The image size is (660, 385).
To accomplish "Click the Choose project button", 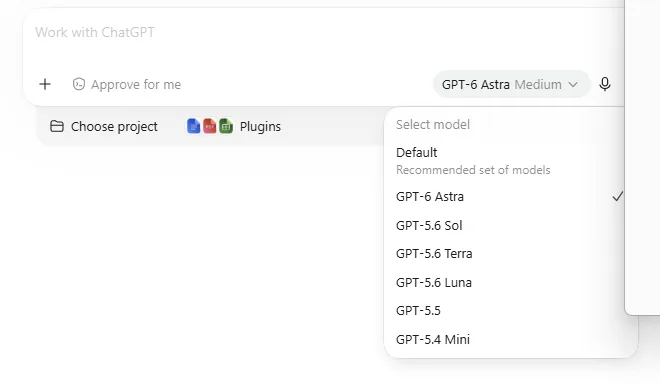I will click(104, 126).
